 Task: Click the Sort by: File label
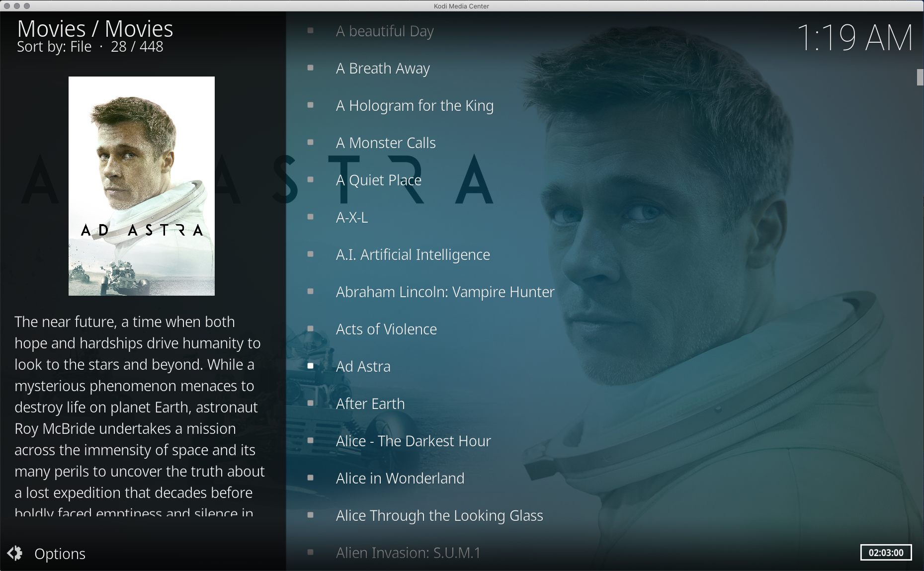tap(54, 47)
